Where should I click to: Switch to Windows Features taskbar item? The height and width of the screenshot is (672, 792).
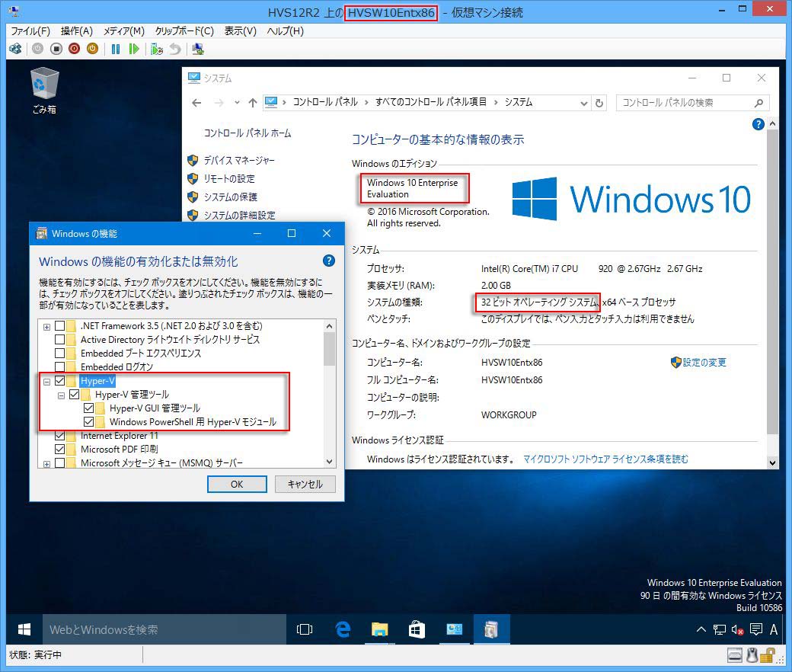(491, 629)
